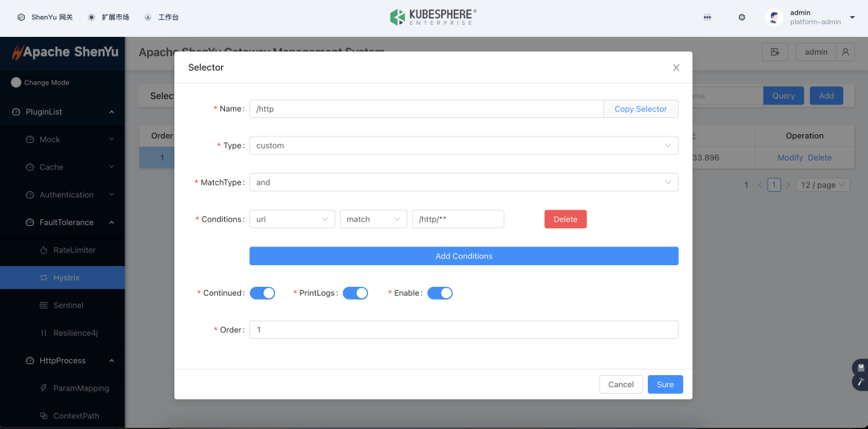Click the admin user avatar
Viewport: 868px width, 429px height.
tap(774, 17)
